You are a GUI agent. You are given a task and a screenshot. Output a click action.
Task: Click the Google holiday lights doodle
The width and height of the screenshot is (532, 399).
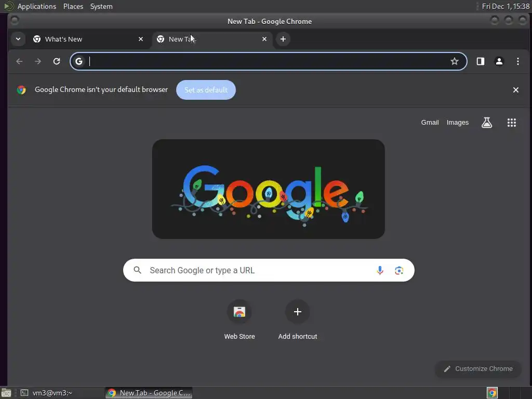(269, 189)
